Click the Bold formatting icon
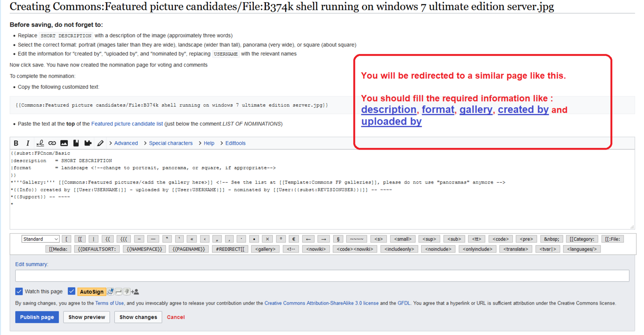Screen dimensions: 644x335 tap(16, 143)
